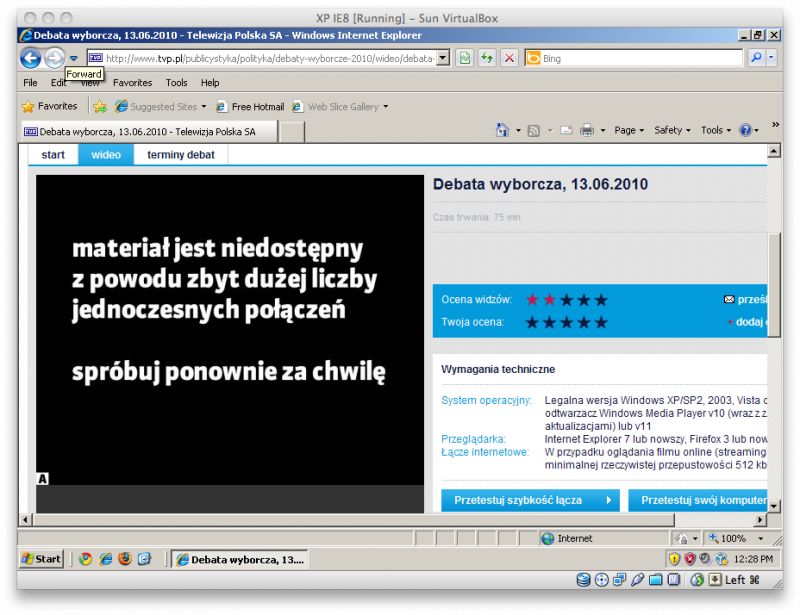Launch Firefox from quick launch
800x615 pixels.
[125, 559]
